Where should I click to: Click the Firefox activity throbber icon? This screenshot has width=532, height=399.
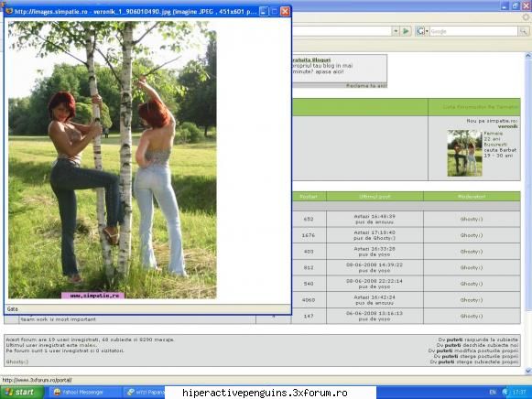(x=527, y=16)
